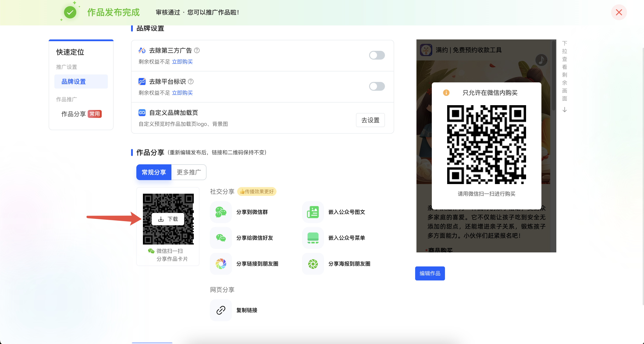Click the share to WeChat friend icon

pos(221,238)
